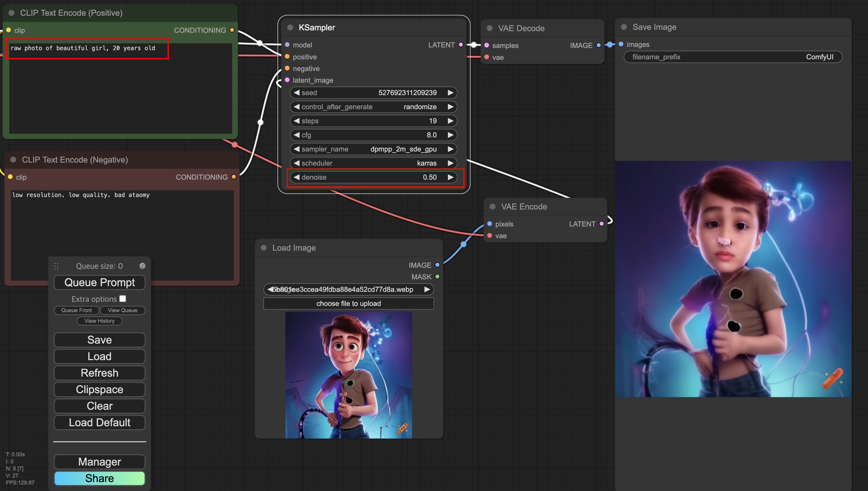Click the VAE Encode pixels input dot

pos(490,224)
